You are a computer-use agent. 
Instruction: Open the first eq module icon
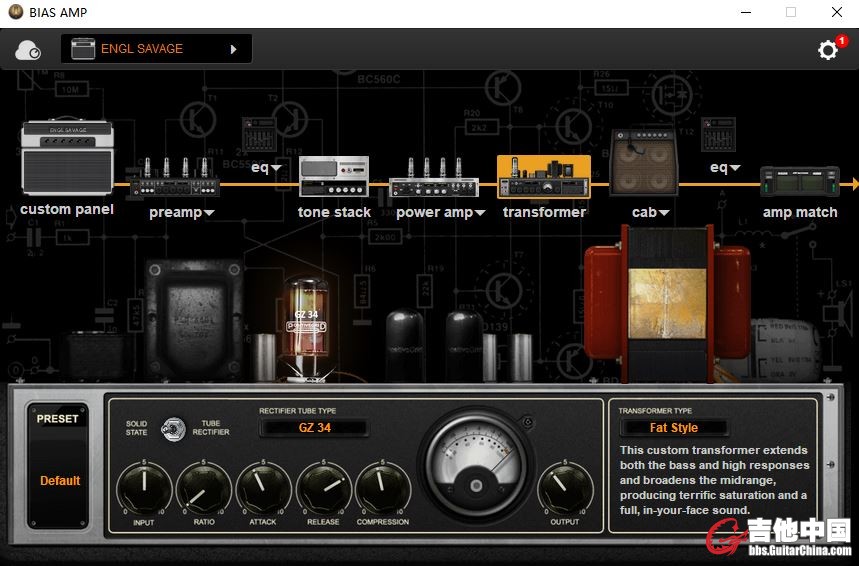(x=259, y=134)
